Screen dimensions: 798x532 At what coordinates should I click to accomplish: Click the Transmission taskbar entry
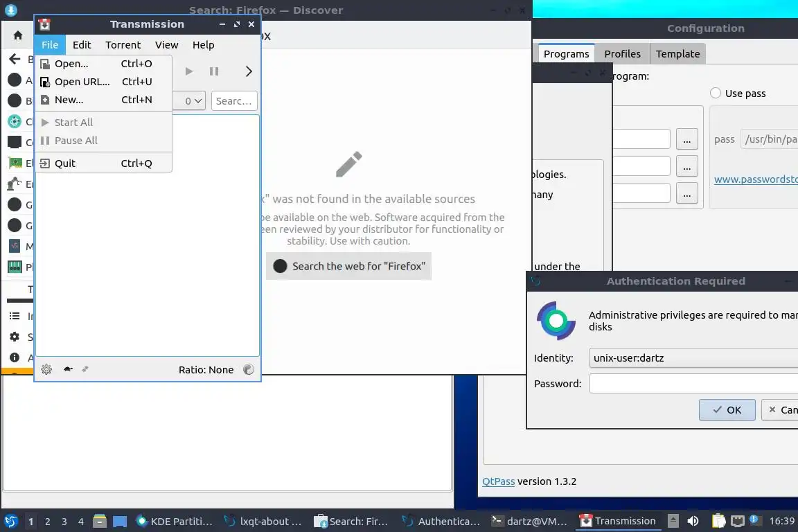pyautogui.click(x=618, y=522)
